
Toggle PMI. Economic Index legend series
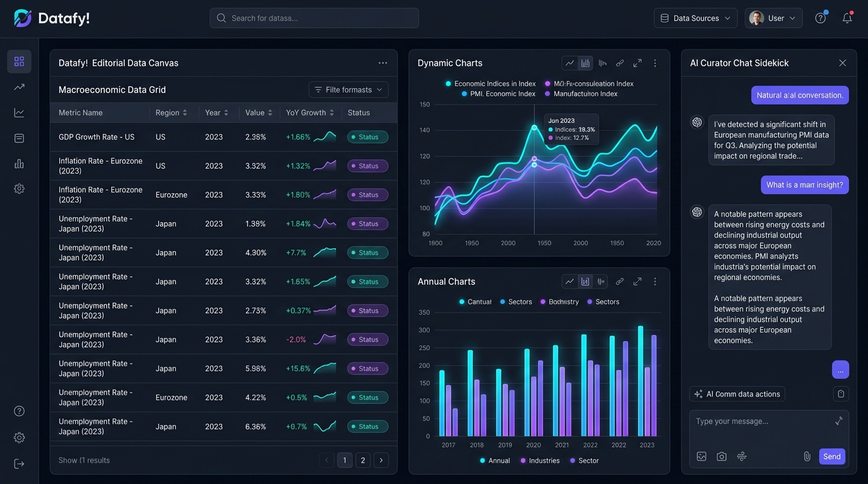[x=498, y=94]
